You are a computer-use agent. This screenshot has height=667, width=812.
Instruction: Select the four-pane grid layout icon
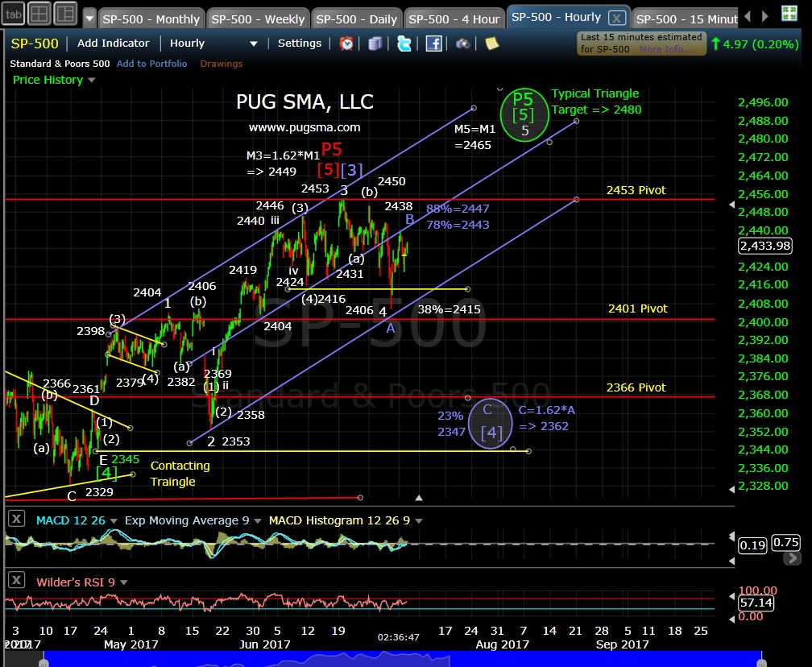pos(39,14)
